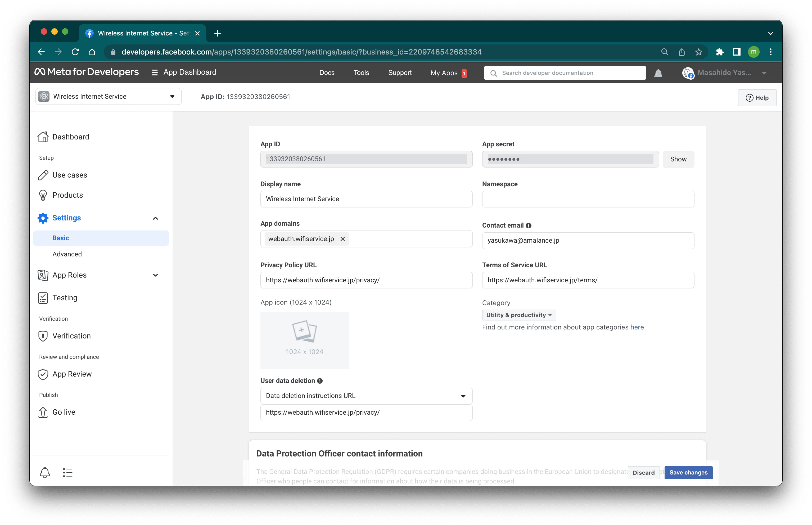This screenshot has width=812, height=525.
Task: Expand the tab search chevron
Action: coord(770,33)
